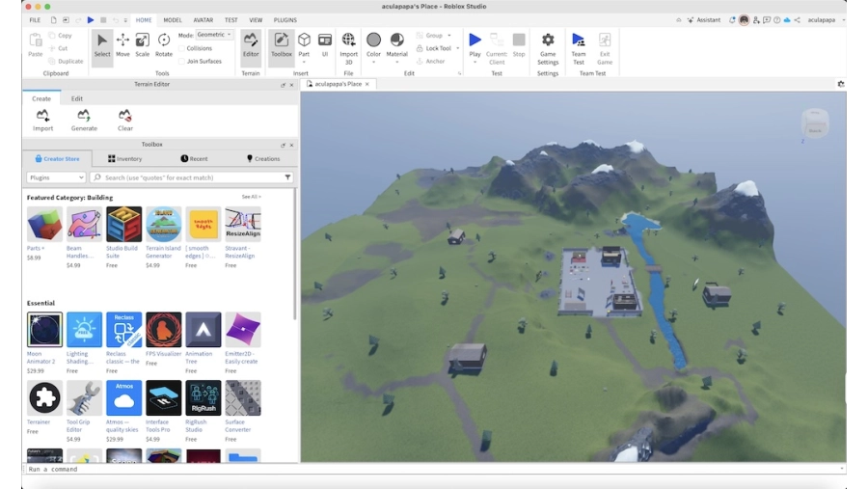Viewport: 868px width, 489px height.
Task: Click the view orientation cube
Action: [x=815, y=122]
